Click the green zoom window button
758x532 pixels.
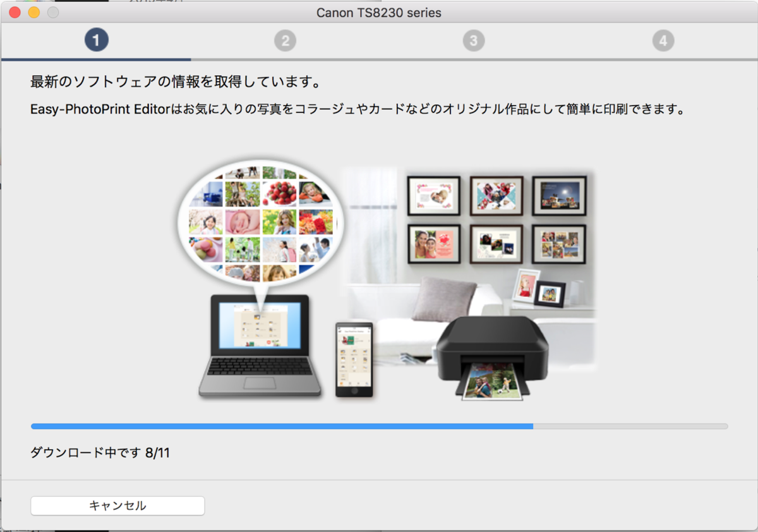pyautogui.click(x=53, y=12)
